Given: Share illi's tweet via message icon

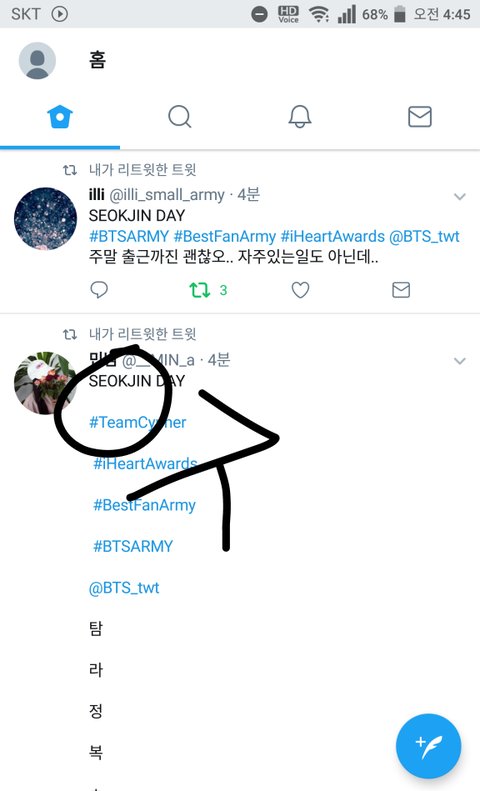Looking at the screenshot, I should click(x=401, y=290).
